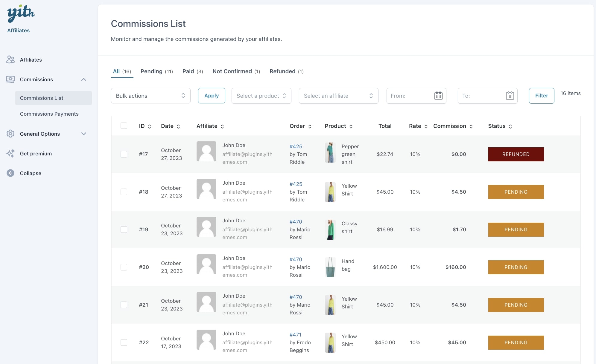Select checkbox for commission #22
Screen dimensions: 596x364
coord(124,342)
